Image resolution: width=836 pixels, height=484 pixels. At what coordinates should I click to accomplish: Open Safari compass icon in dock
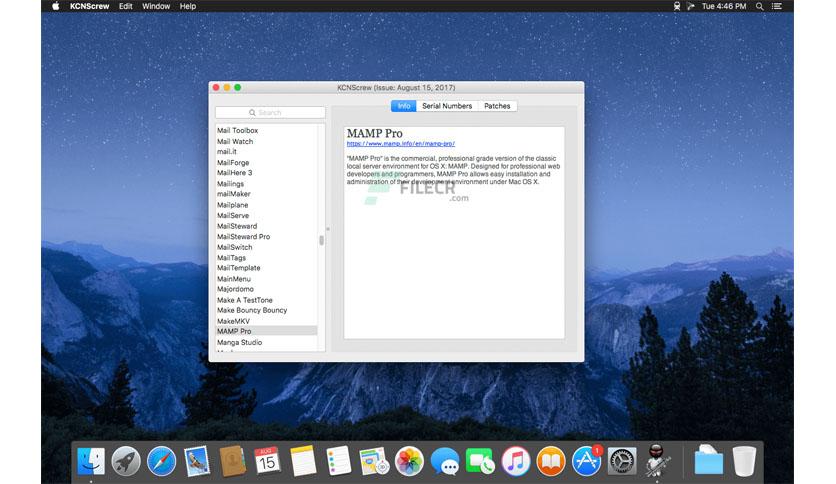[162, 461]
